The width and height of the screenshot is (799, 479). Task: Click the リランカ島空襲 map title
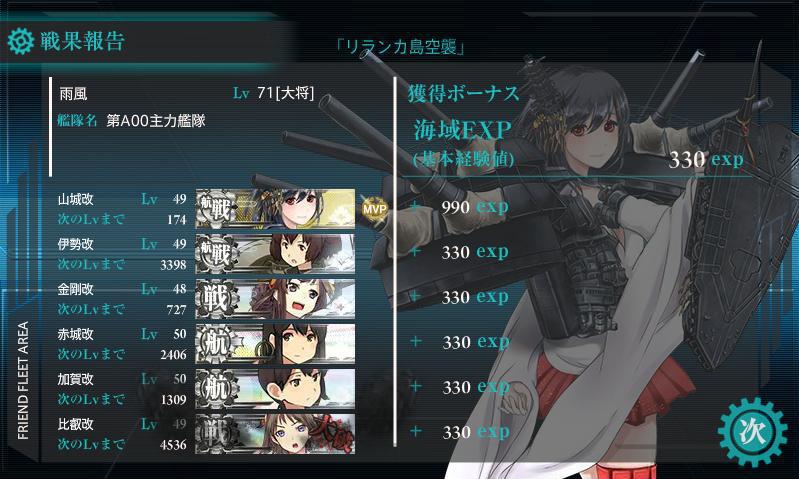coord(400,47)
